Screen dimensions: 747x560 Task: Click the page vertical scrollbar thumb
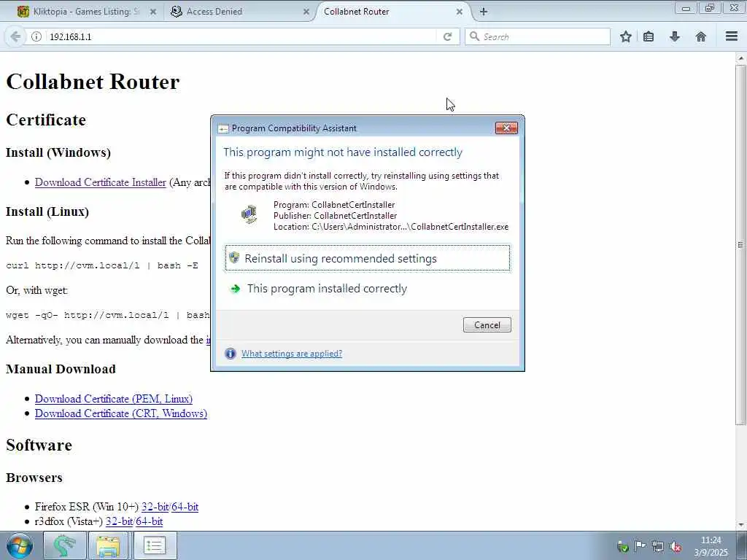[x=740, y=245]
